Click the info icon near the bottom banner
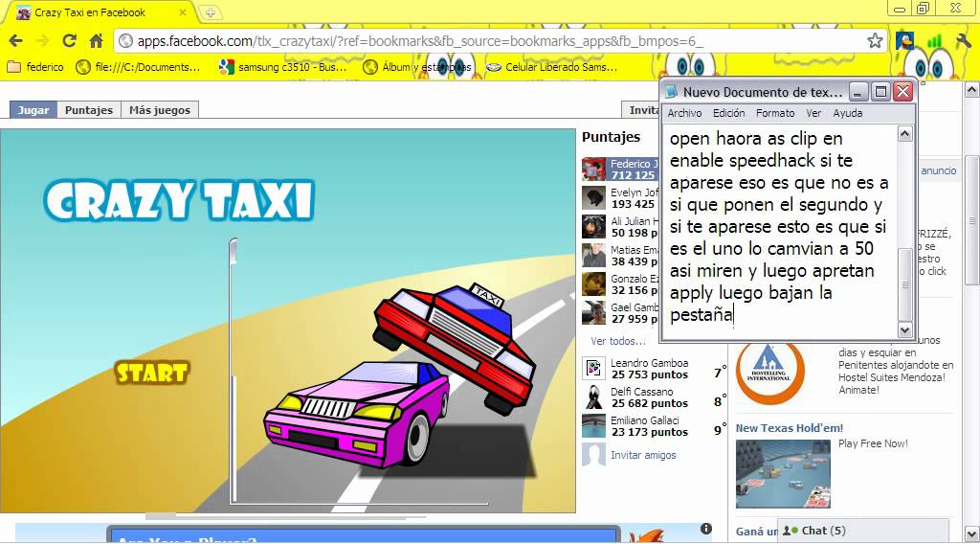Image resolution: width=980 pixels, height=544 pixels. tap(706, 529)
